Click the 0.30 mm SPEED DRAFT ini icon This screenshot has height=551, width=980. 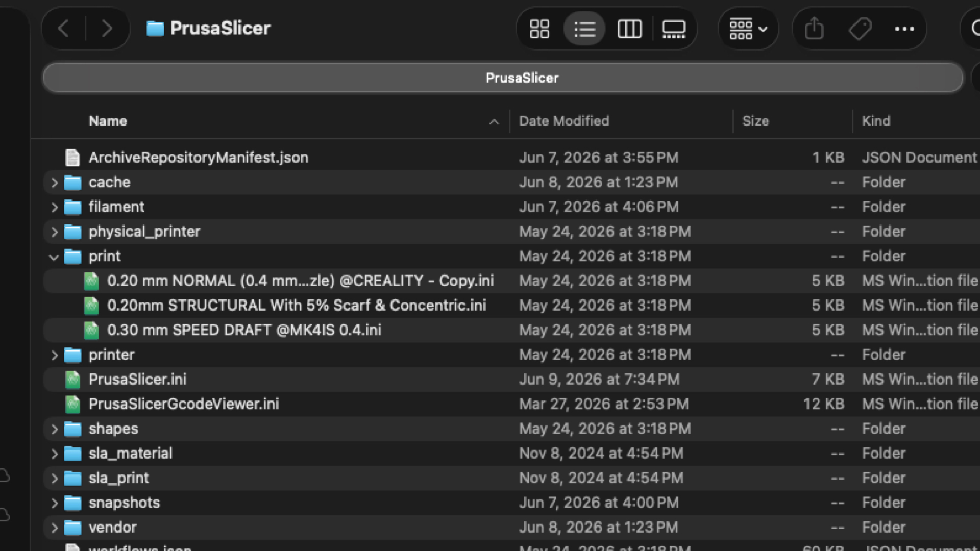91,330
